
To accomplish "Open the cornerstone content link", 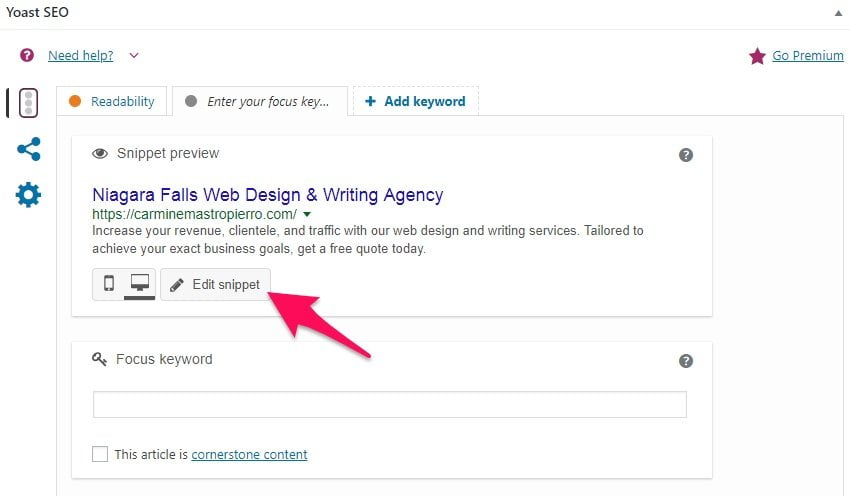I will (x=249, y=454).
